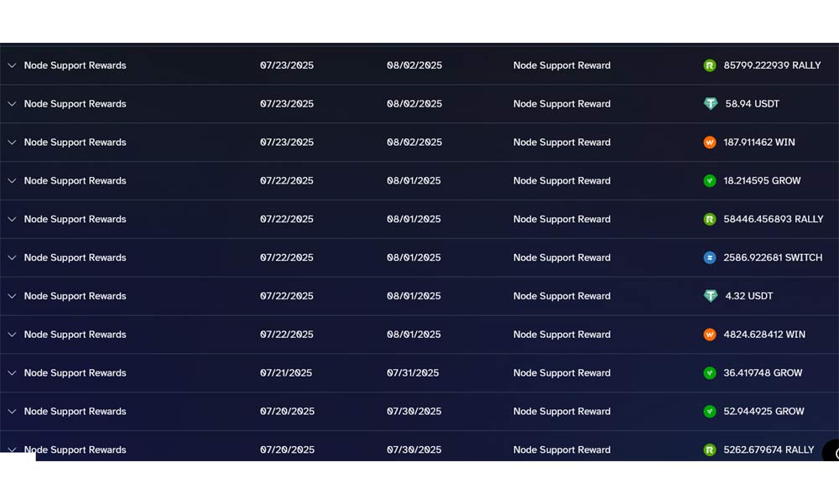Click Node Support Reward type in 52.944925 GROW row
839x504 pixels.
point(561,412)
